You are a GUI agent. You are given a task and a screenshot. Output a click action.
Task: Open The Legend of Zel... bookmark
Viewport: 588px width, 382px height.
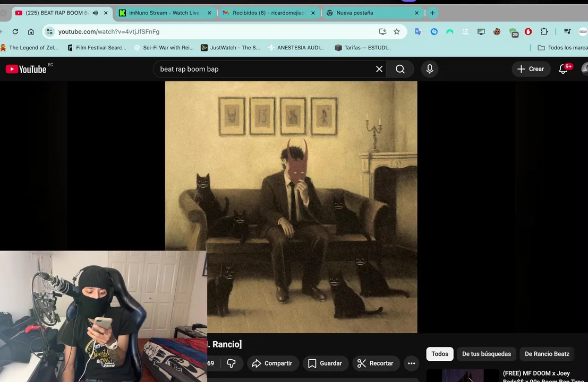(x=30, y=48)
